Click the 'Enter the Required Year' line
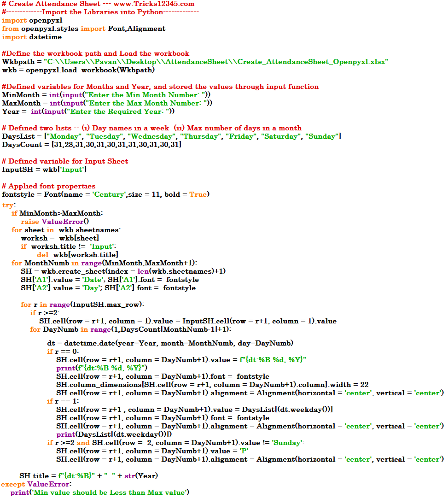 pyautogui.click(x=88, y=111)
